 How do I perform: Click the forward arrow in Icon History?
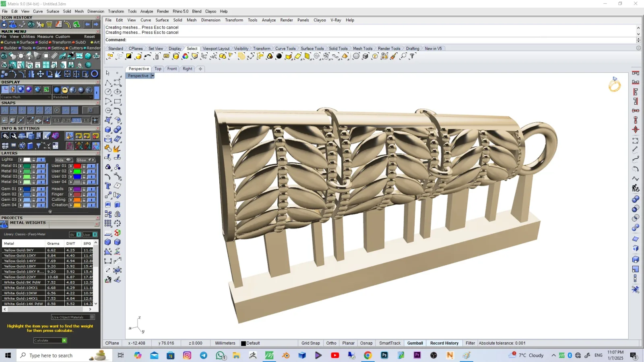[96, 25]
